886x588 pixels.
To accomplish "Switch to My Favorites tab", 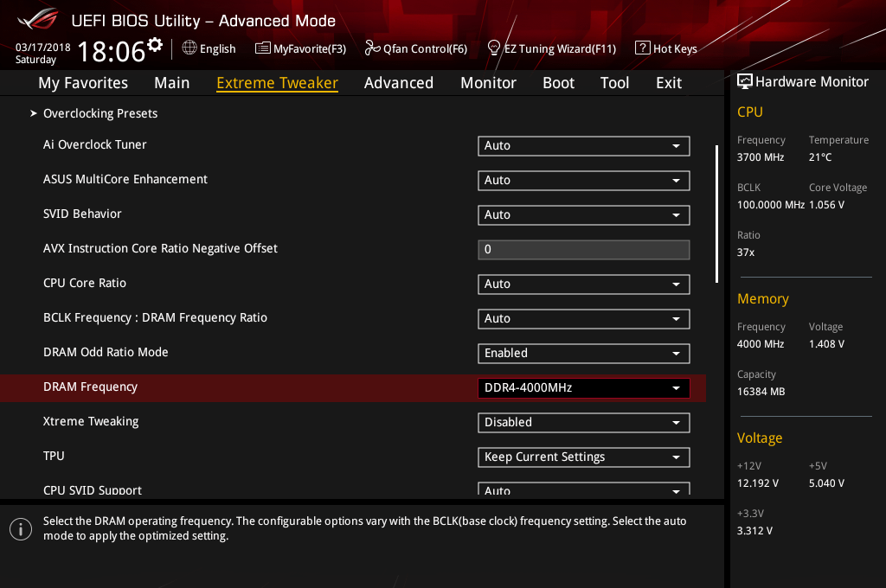I will pos(83,83).
